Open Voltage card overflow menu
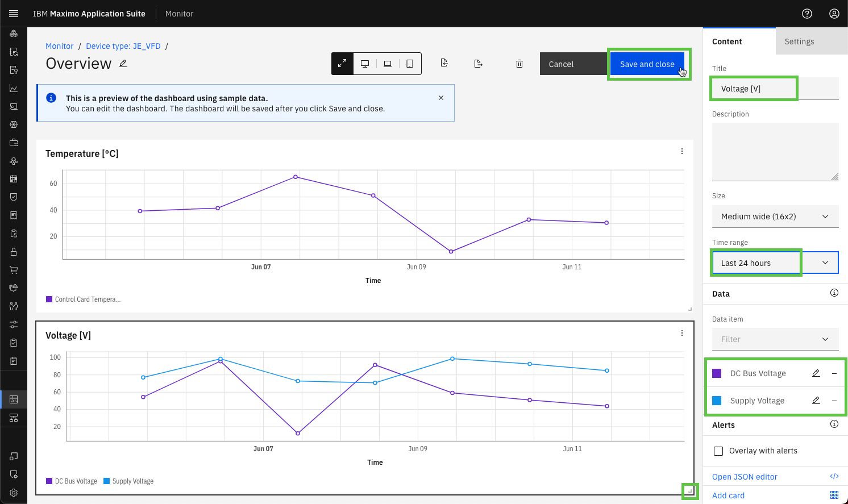The height and width of the screenshot is (504, 848). [x=682, y=333]
